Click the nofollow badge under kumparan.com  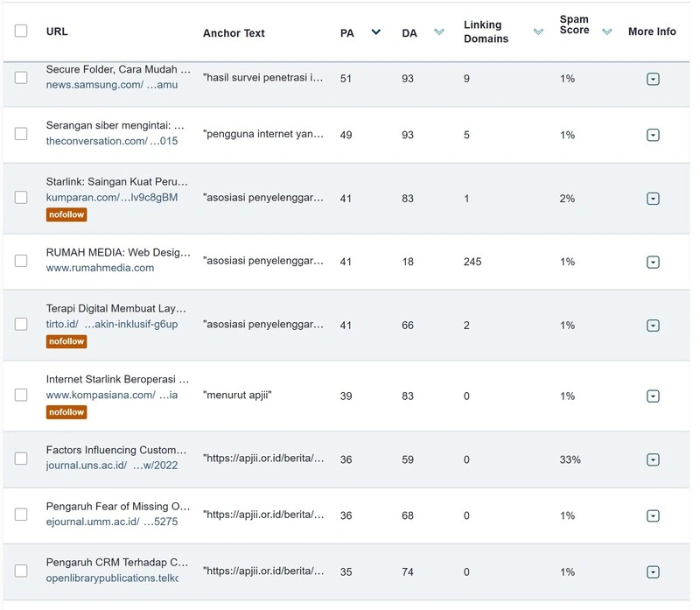(66, 214)
